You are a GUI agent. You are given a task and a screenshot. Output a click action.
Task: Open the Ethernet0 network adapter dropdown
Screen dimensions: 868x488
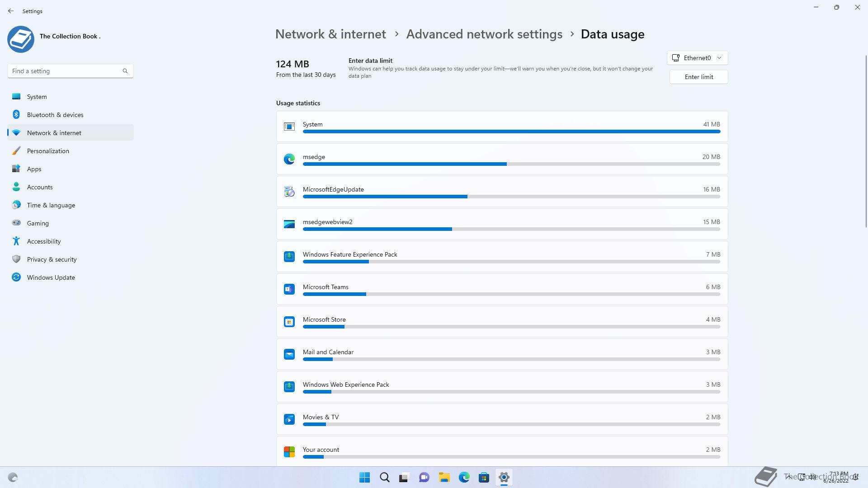coord(698,58)
